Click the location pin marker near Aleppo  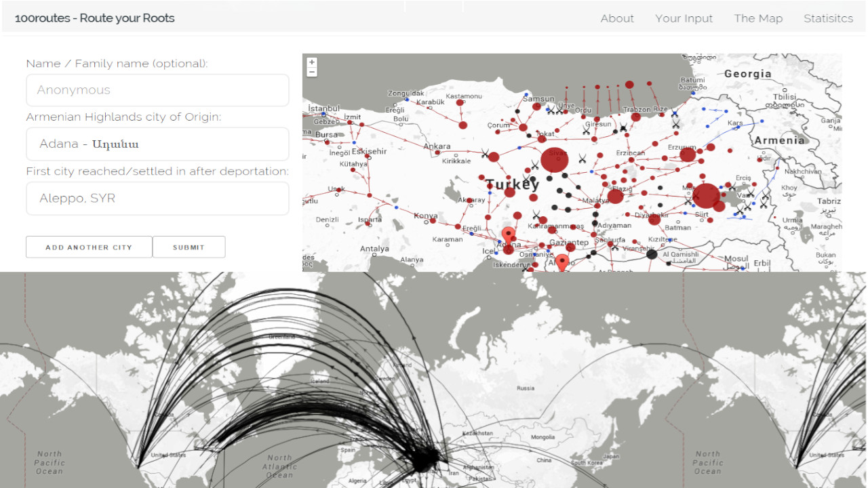coord(561,261)
